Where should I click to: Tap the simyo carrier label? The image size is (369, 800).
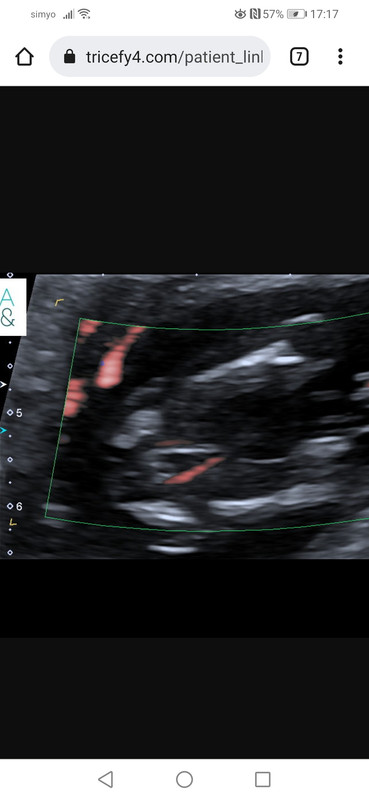pyautogui.click(x=43, y=15)
